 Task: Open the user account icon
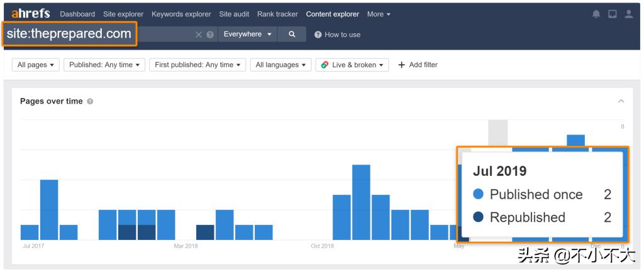[629, 14]
